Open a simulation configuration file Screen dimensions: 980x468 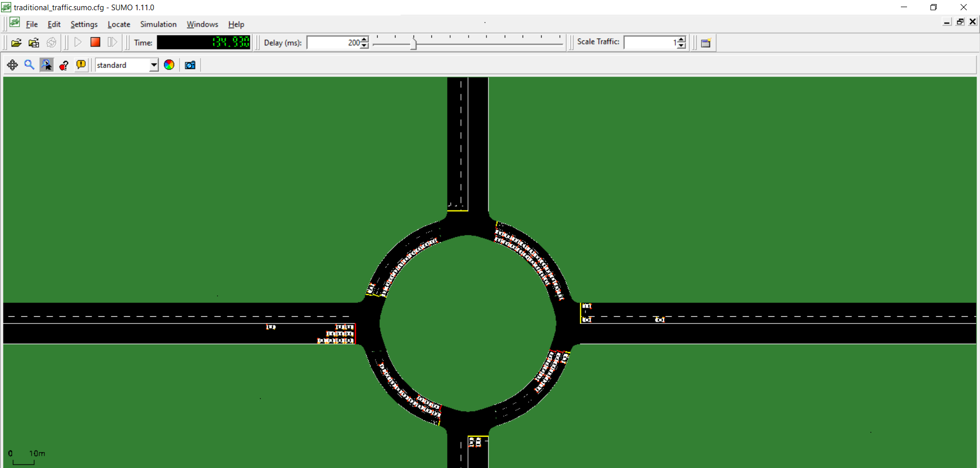click(x=16, y=43)
